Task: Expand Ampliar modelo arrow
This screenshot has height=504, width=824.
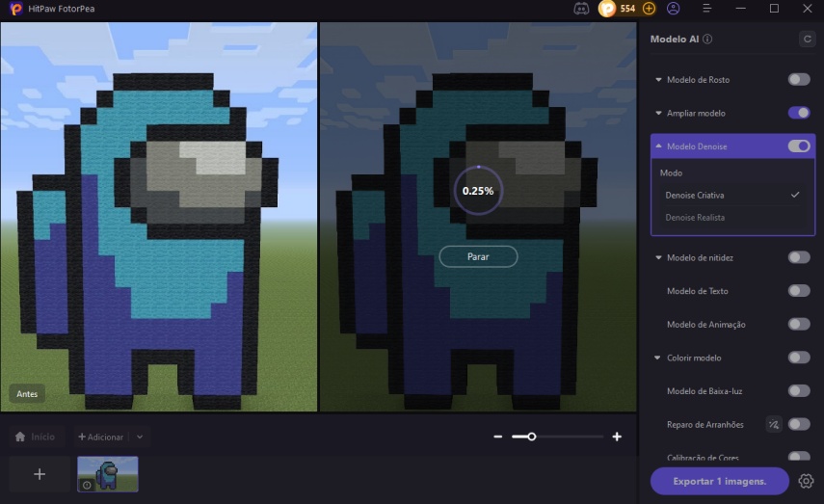Action: pos(658,113)
